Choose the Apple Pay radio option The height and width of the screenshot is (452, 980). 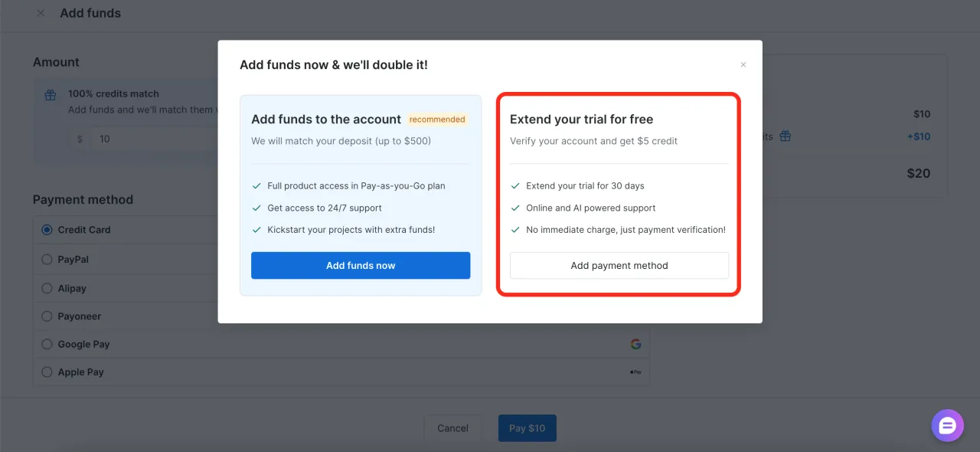(x=47, y=372)
